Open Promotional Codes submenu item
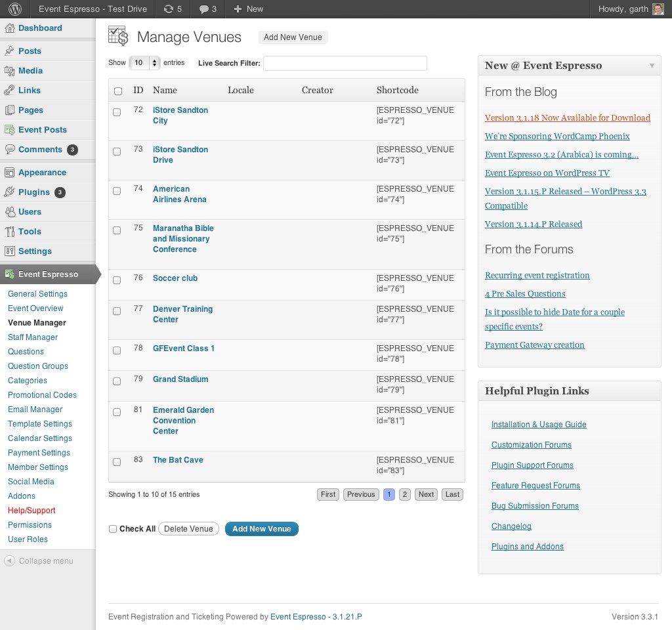Screen dimensions: 672x630 [42, 395]
